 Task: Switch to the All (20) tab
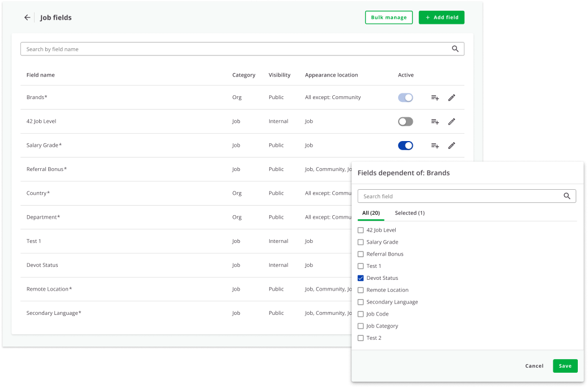point(371,213)
